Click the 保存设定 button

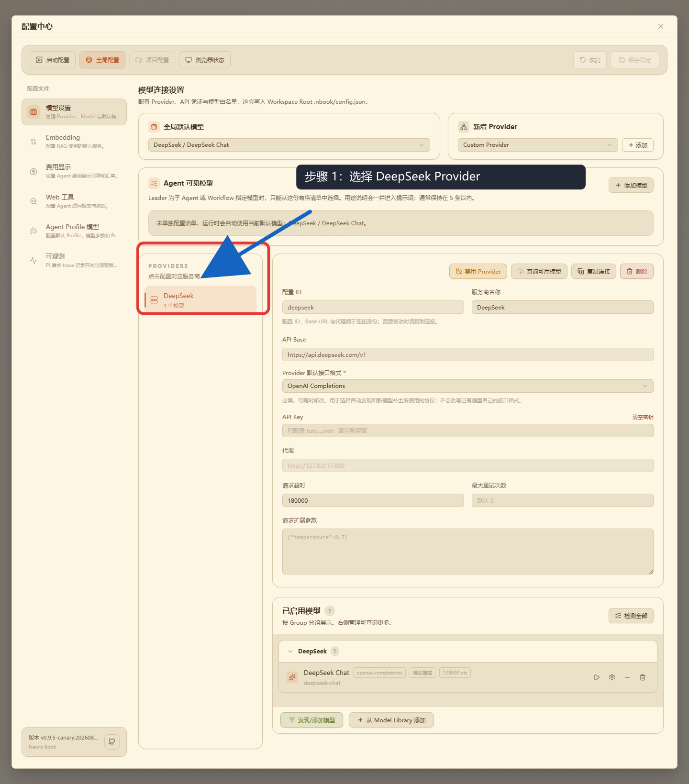(x=635, y=60)
